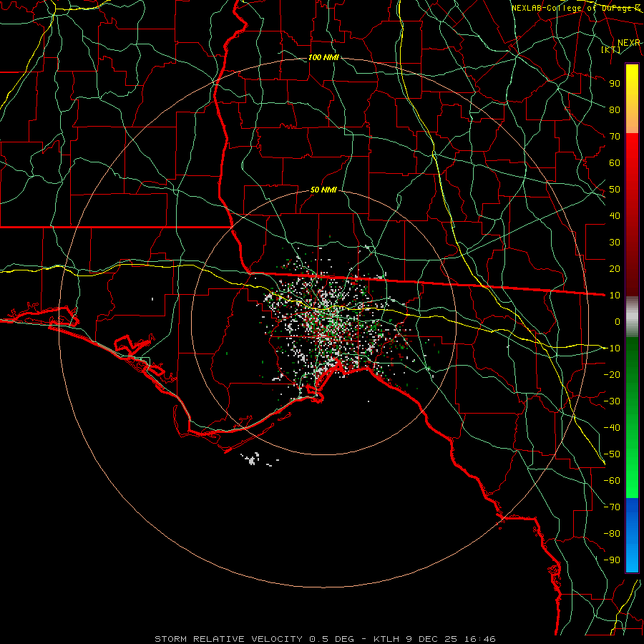Click the "KTLH" station identifier in caption
Viewport: 644px width, 644px height.
pos(386,639)
